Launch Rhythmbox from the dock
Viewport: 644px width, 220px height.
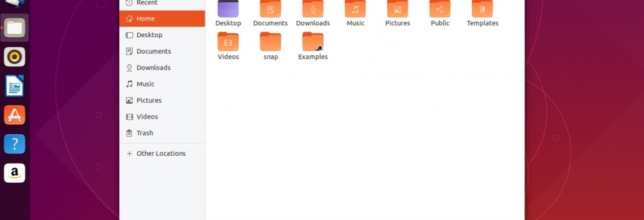[14, 57]
